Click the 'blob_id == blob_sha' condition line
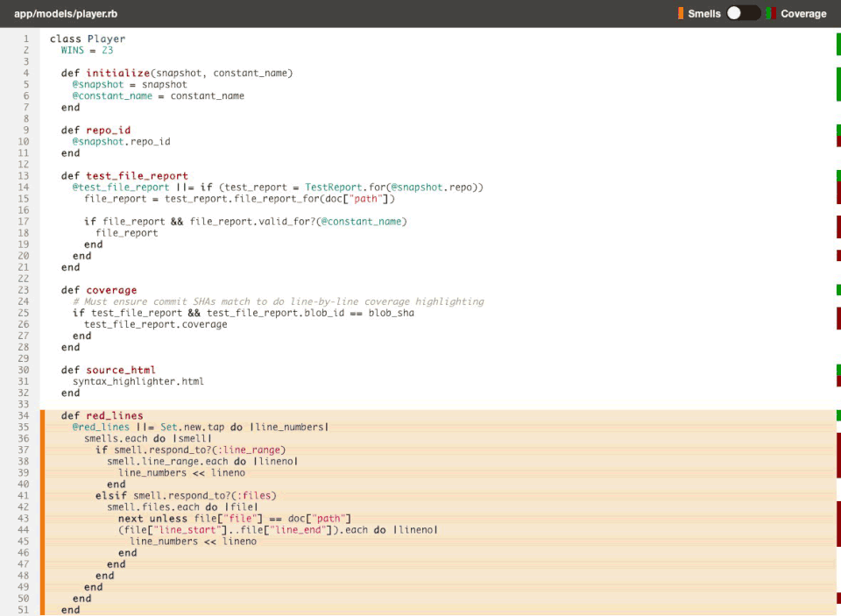The image size is (841, 616). point(244,313)
